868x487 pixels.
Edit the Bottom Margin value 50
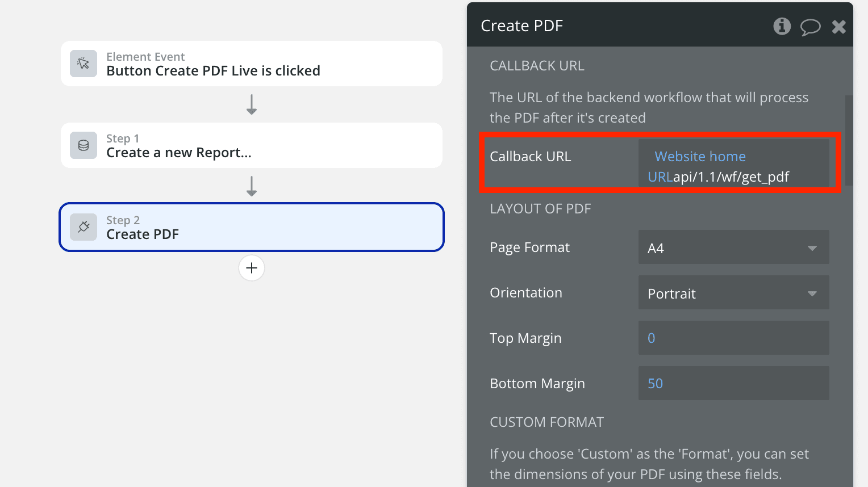733,384
